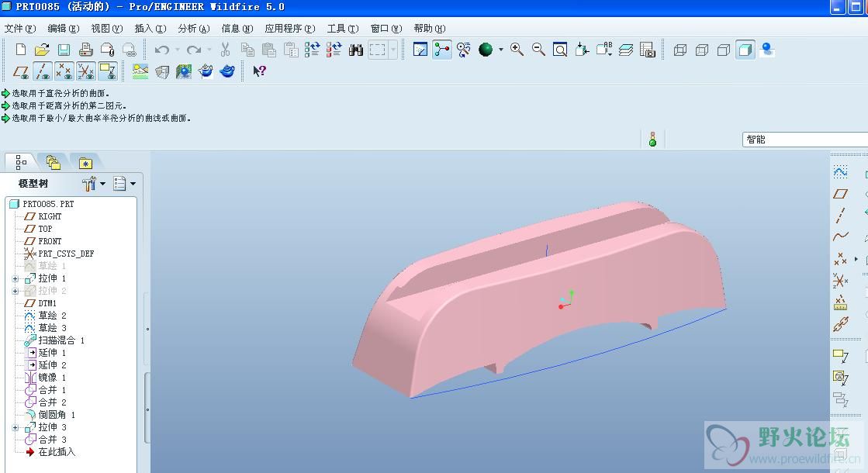
Task: Click the Paste clipboard icon
Action: (x=269, y=50)
